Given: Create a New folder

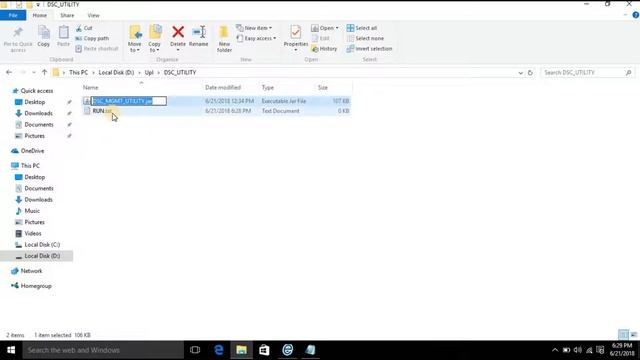Looking at the screenshot, I should point(224,39).
